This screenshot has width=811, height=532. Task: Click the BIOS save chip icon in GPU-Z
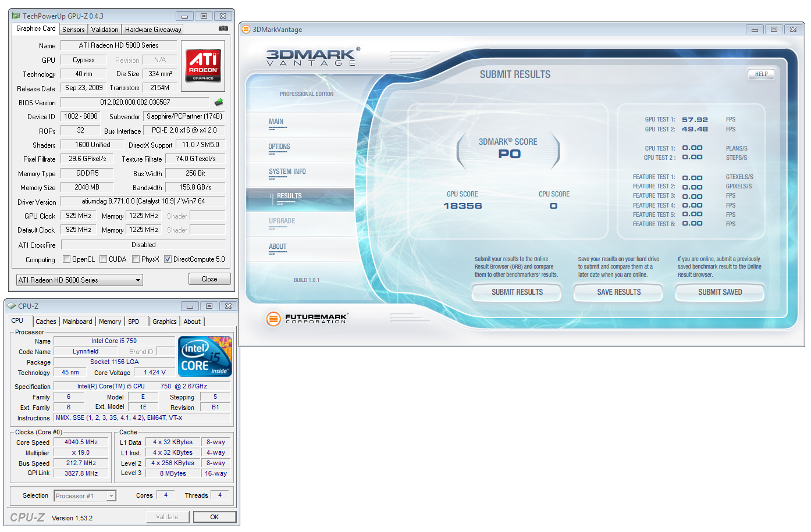click(x=219, y=102)
